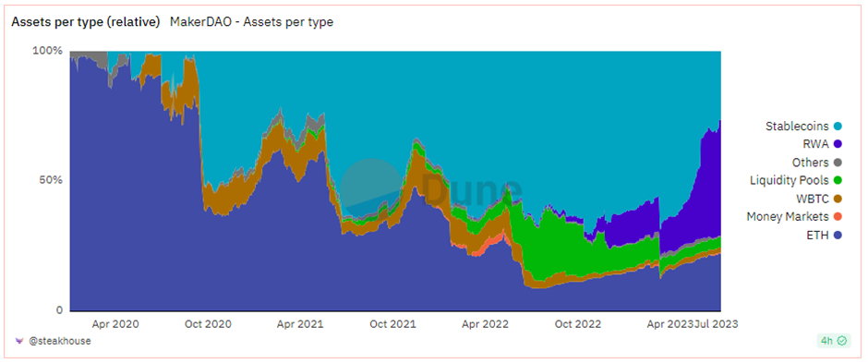Viewport: 868px width, 363px height.
Task: Click the green checkmark status icon
Action: (x=842, y=341)
